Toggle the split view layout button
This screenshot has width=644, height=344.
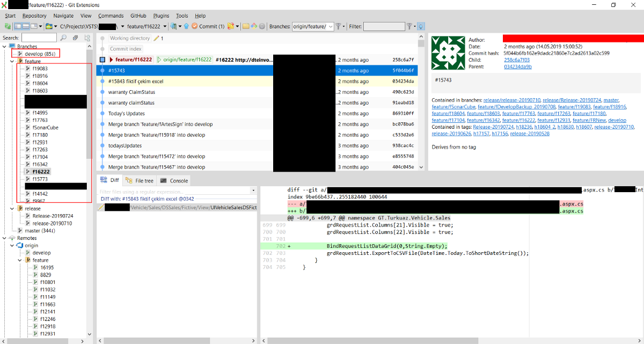coord(26,26)
